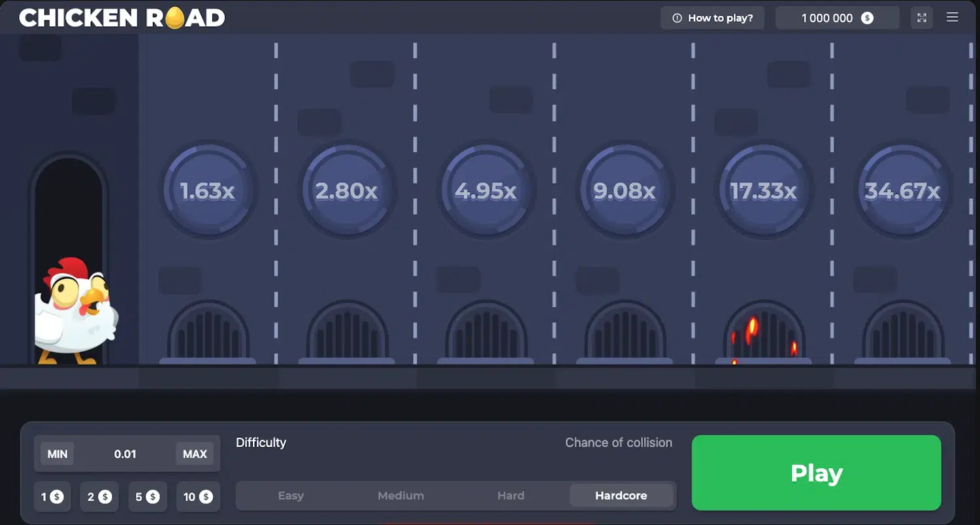Click the golden egg in the logo

pos(174,18)
